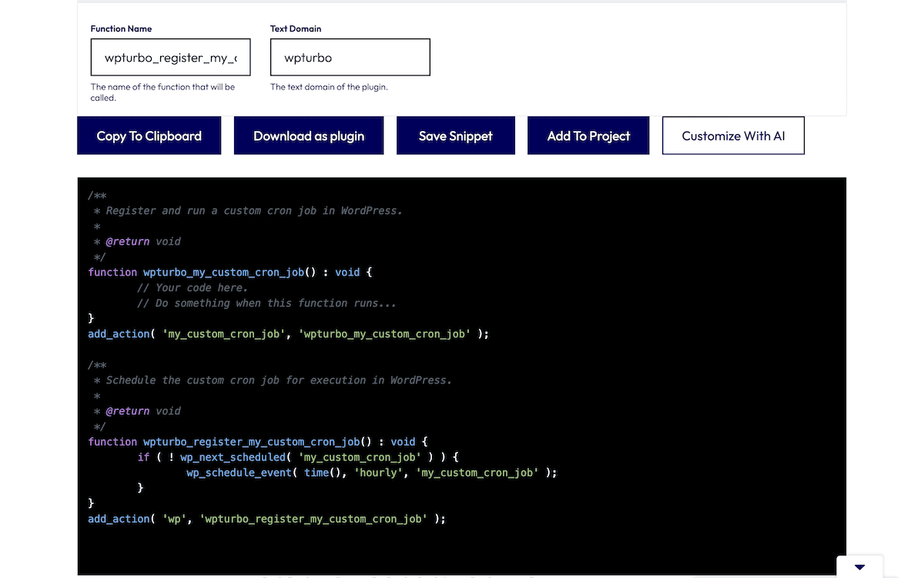Click first '@return void' doc line
Image resolution: width=924 pixels, height=578 pixels.
137,241
